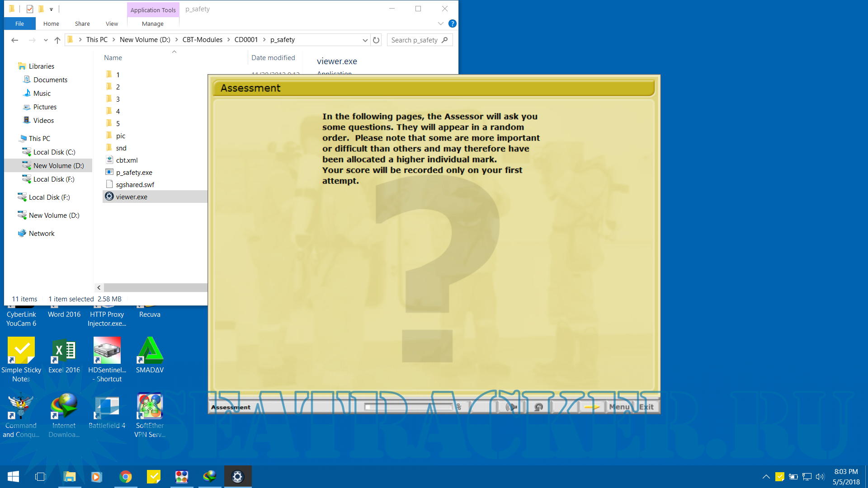The width and height of the screenshot is (868, 488).
Task: Click the audio speaker icon in viewer
Action: tap(511, 407)
